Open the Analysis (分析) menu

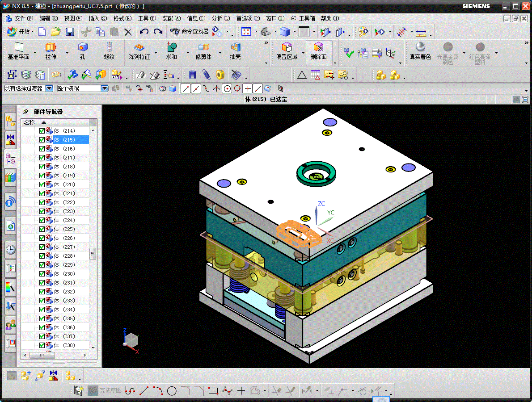[221, 18]
